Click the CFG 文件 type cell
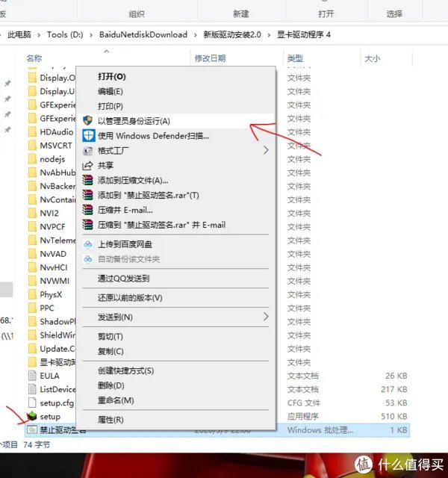Image resolution: width=448 pixels, height=478 pixels. tap(304, 403)
